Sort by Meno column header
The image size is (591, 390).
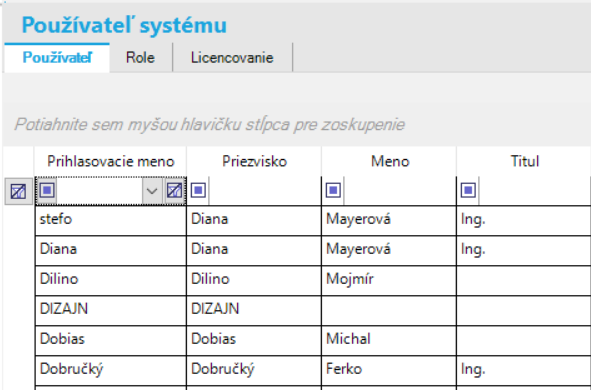[x=389, y=161]
